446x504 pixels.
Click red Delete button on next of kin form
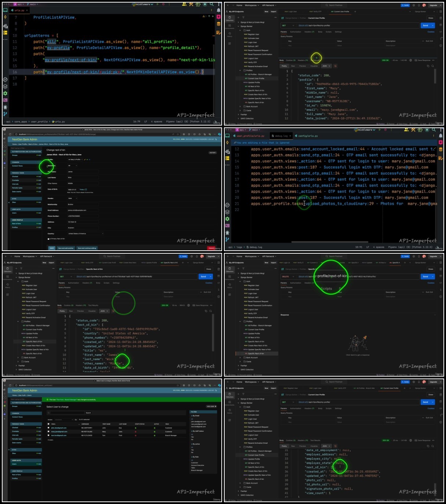[x=211, y=248]
